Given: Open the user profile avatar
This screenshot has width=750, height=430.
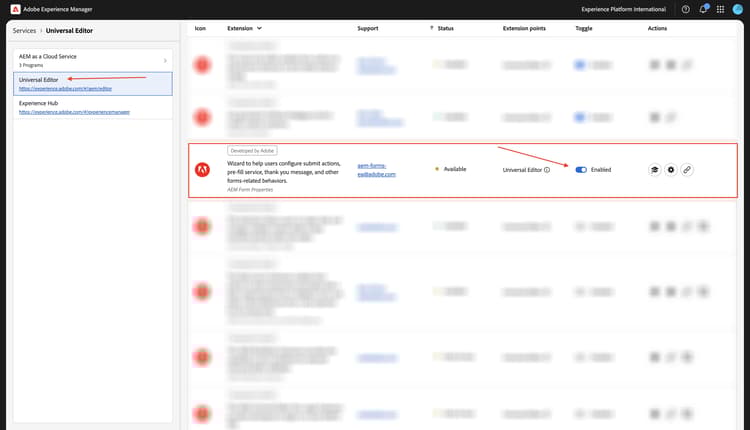Looking at the screenshot, I should pyautogui.click(x=738, y=9).
